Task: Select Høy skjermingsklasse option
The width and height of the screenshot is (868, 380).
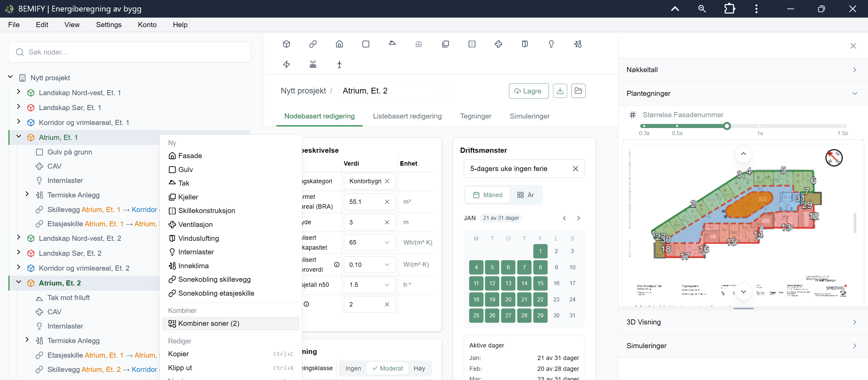Action: coord(419,368)
